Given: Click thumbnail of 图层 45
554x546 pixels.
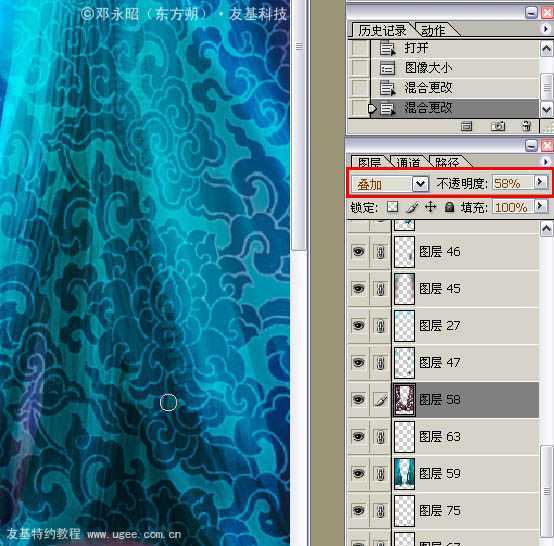Looking at the screenshot, I should tap(404, 289).
